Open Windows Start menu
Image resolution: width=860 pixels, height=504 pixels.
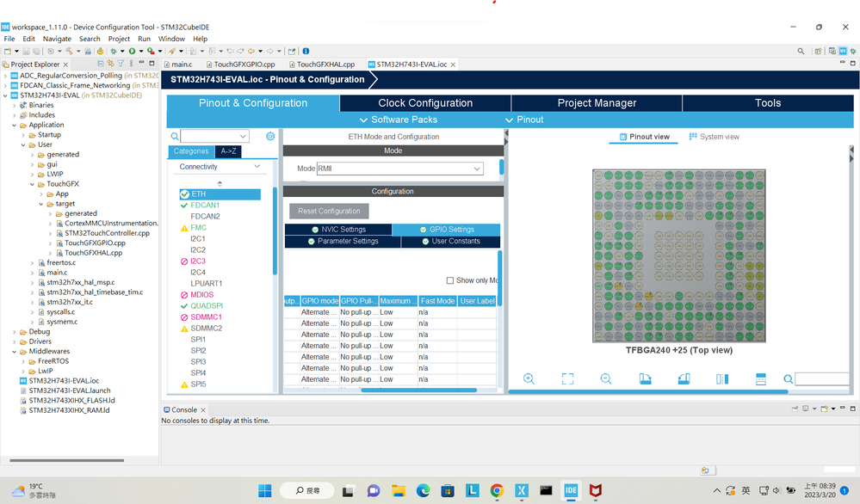click(265, 490)
